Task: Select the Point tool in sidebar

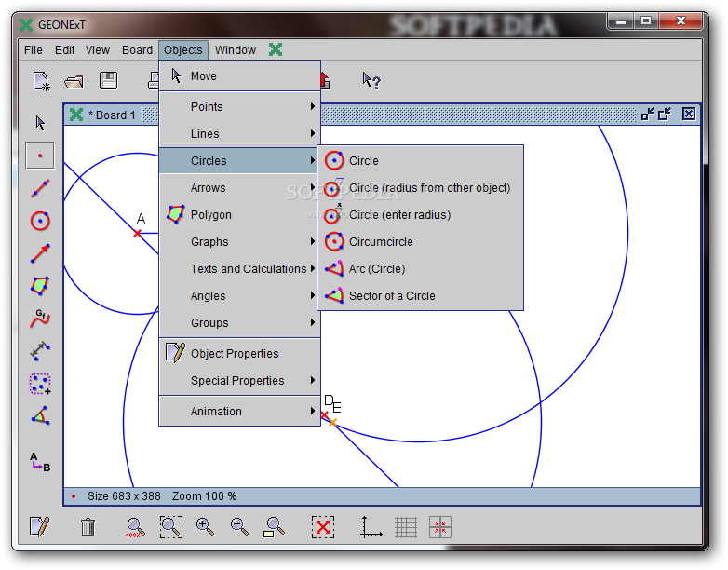Action: coord(40,156)
